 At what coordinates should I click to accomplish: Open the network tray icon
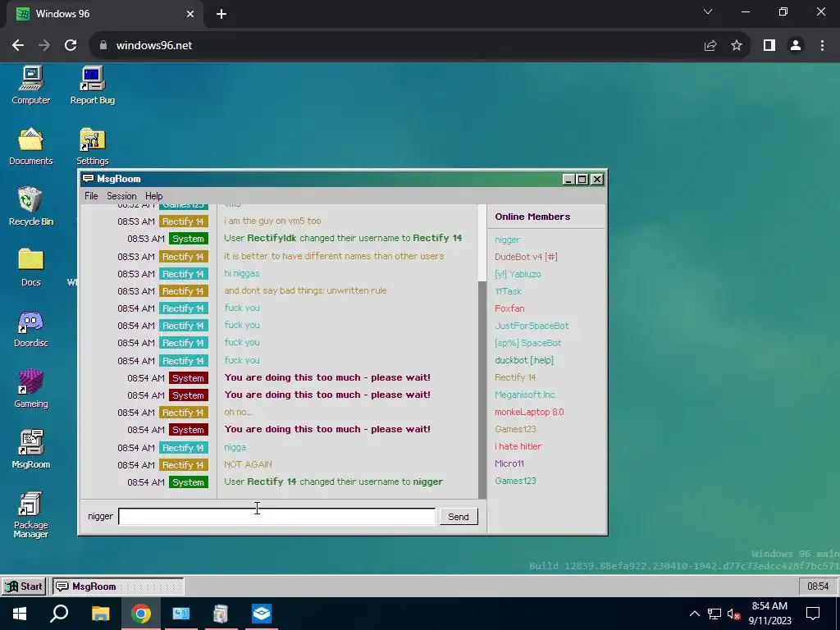714,614
